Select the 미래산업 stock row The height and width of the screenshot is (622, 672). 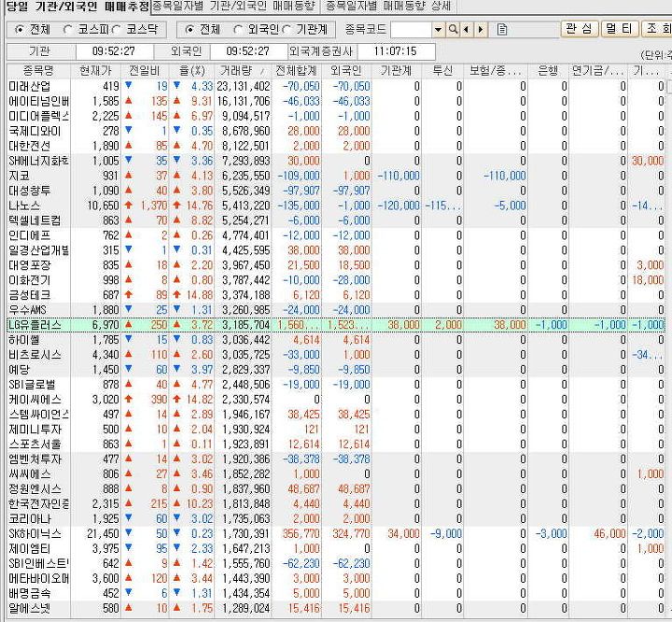[336, 86]
